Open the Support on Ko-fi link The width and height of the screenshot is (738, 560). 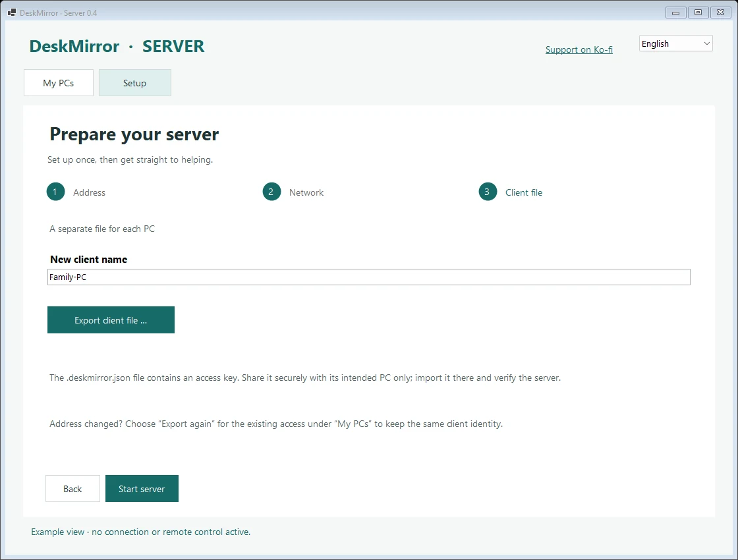(579, 49)
